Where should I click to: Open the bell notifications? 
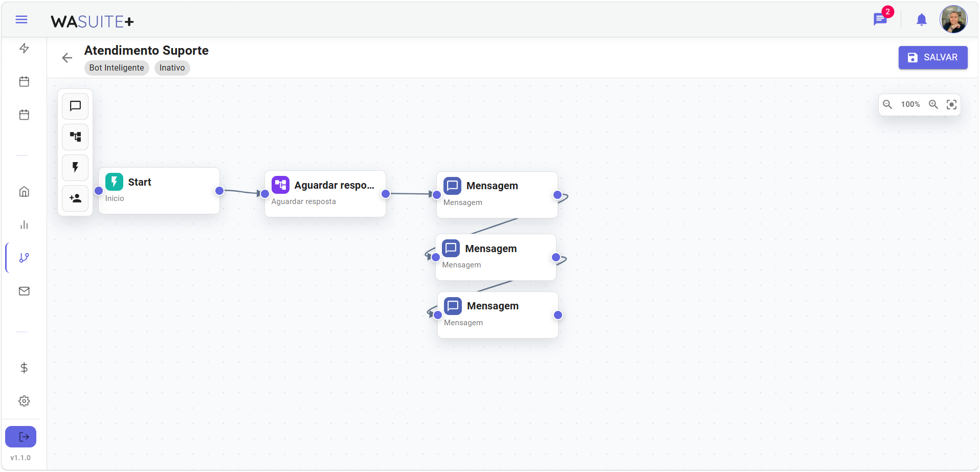point(921,20)
